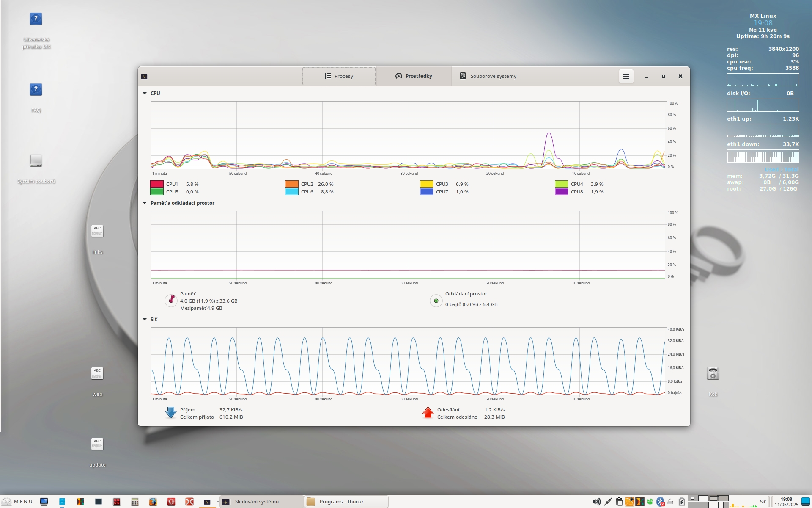
Task: Click the Celkem odesláno value 28,3 MiB
Action: pos(494,417)
